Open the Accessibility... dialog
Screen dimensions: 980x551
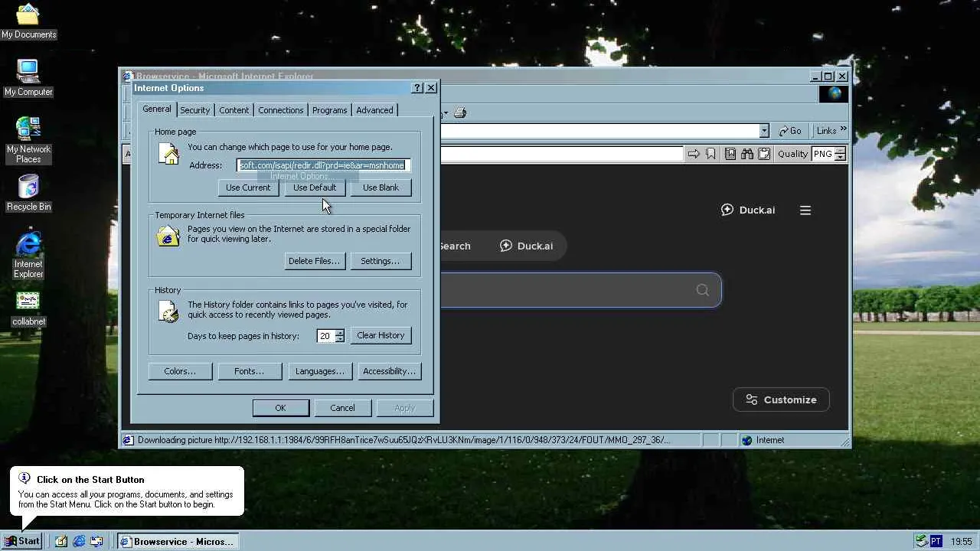pos(390,371)
